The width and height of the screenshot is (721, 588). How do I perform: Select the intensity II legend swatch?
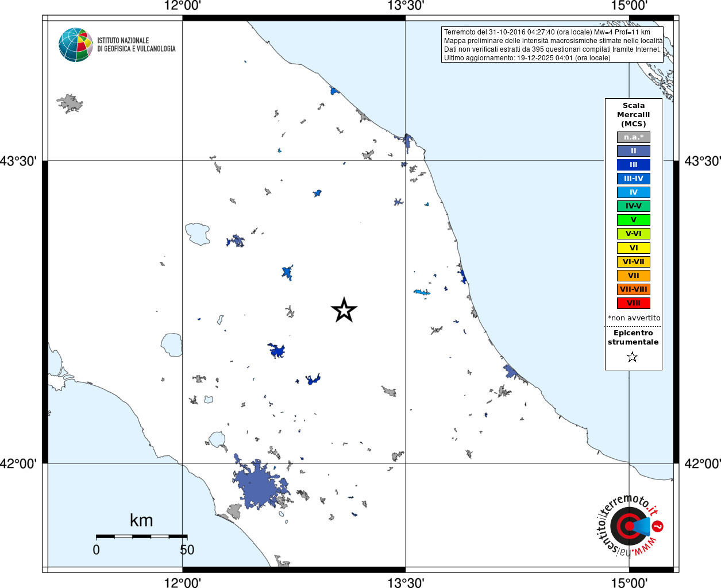[634, 151]
